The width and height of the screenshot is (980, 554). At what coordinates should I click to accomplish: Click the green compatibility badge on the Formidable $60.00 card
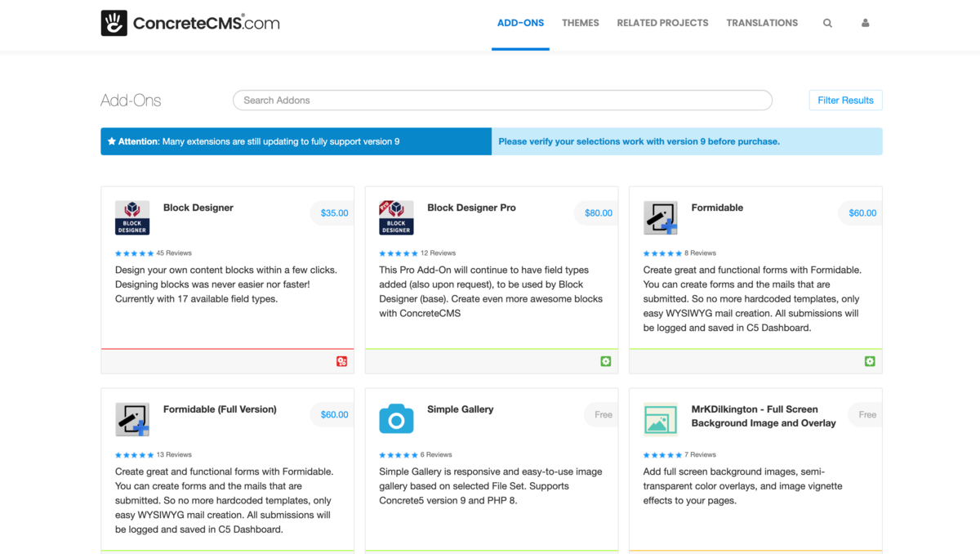coord(870,361)
